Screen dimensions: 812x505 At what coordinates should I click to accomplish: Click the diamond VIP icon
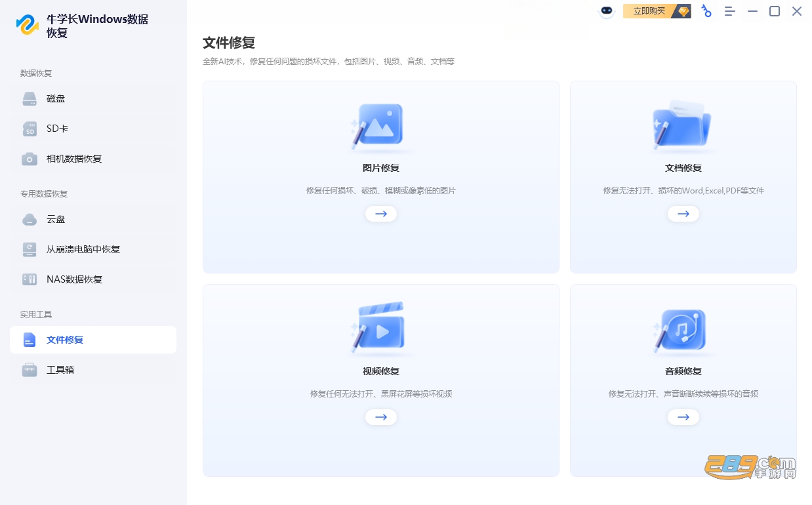(683, 11)
